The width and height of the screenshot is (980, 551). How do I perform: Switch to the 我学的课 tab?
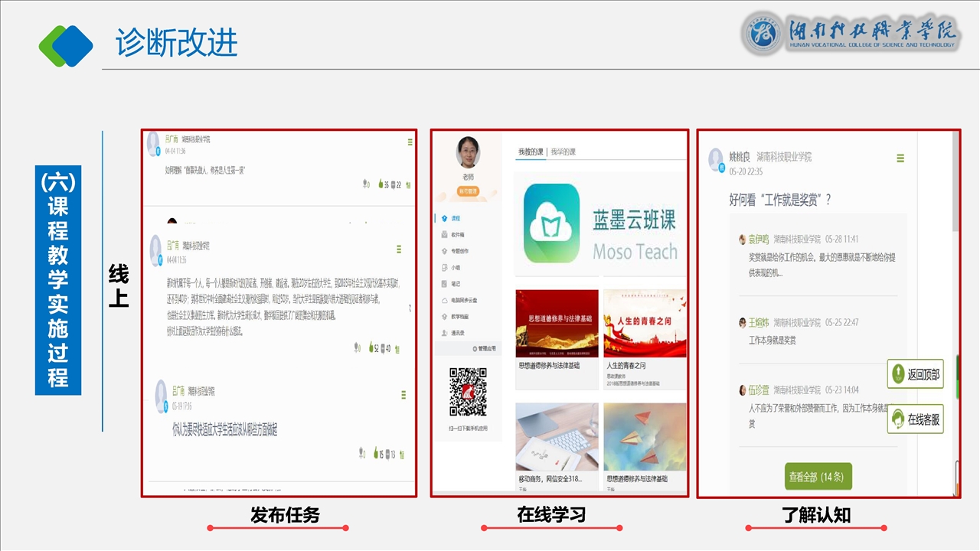point(563,152)
